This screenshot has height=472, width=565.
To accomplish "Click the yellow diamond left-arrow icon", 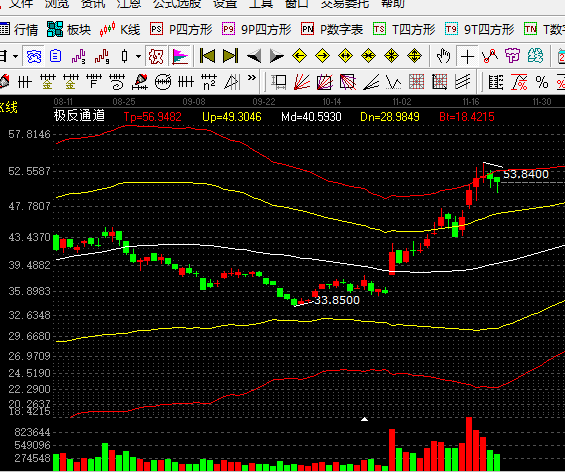I will coord(299,56).
